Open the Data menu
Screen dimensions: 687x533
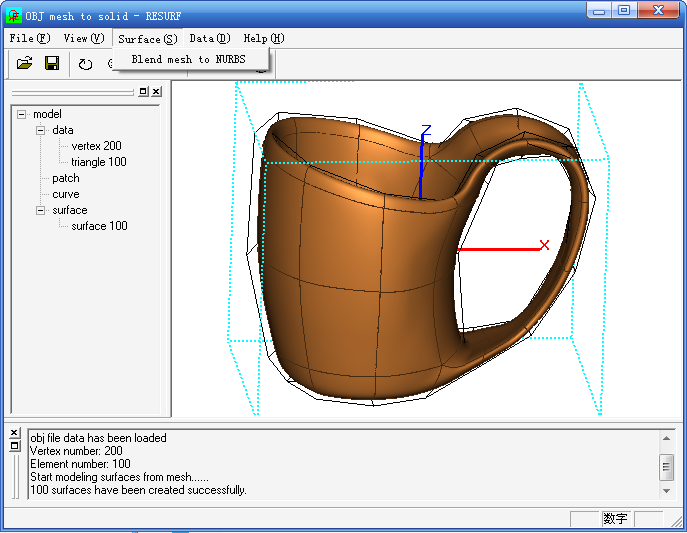210,39
